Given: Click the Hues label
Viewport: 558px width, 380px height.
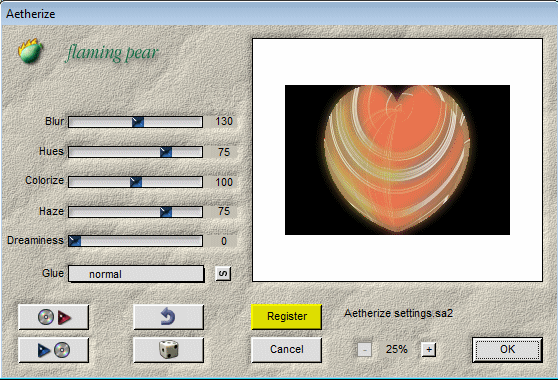Looking at the screenshot, I should [51, 151].
